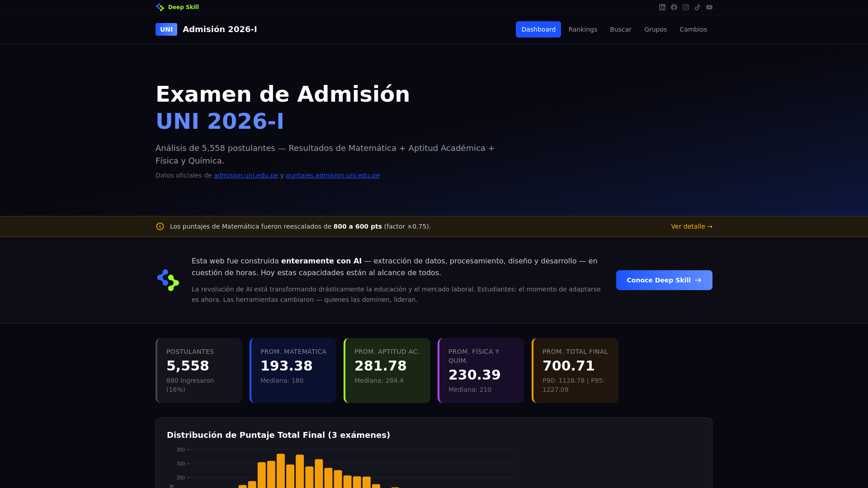Select the Postulantes 5,558 stat card

(199, 371)
